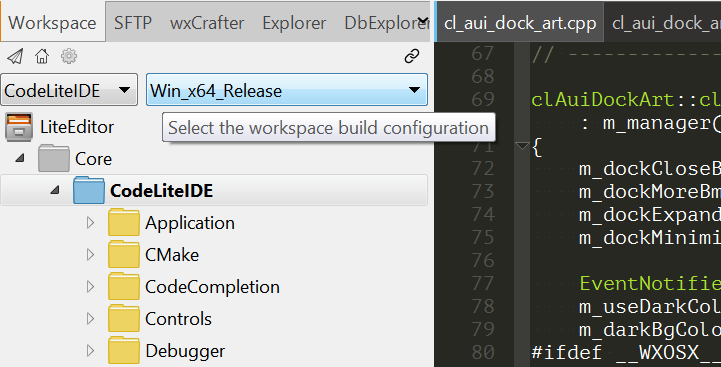Switch to the wxCrafter tab

pyautogui.click(x=207, y=23)
